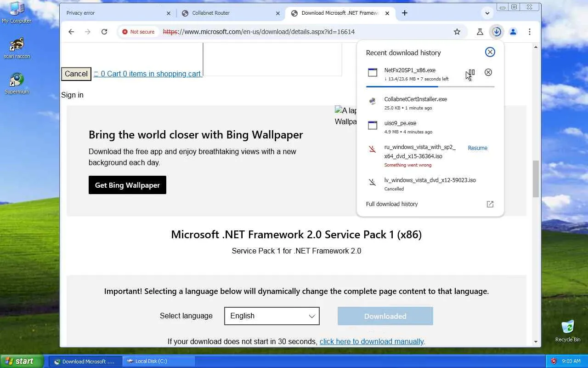Click the Cancel button on the page
Image resolution: width=588 pixels, height=368 pixels.
76,74
